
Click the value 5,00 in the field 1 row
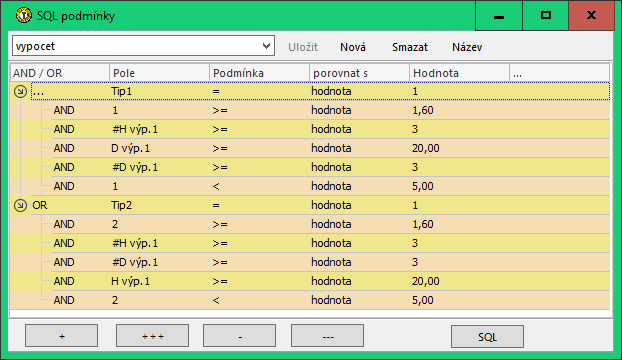(423, 186)
